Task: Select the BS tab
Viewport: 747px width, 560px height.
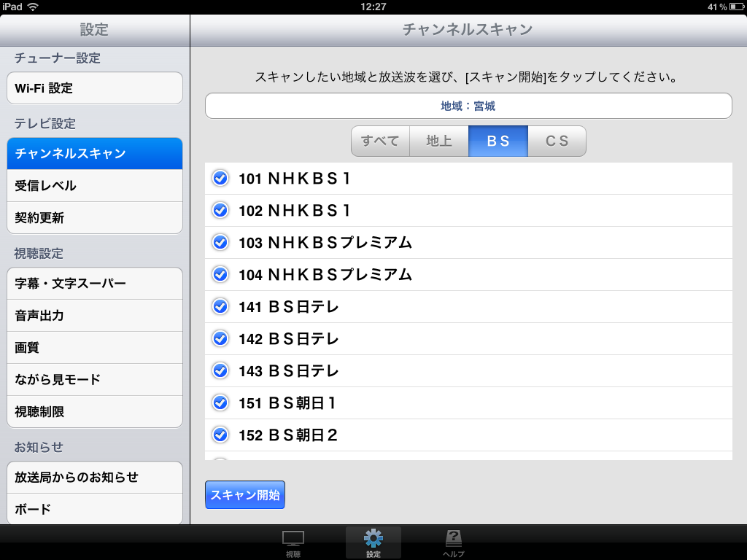Action: tap(498, 141)
